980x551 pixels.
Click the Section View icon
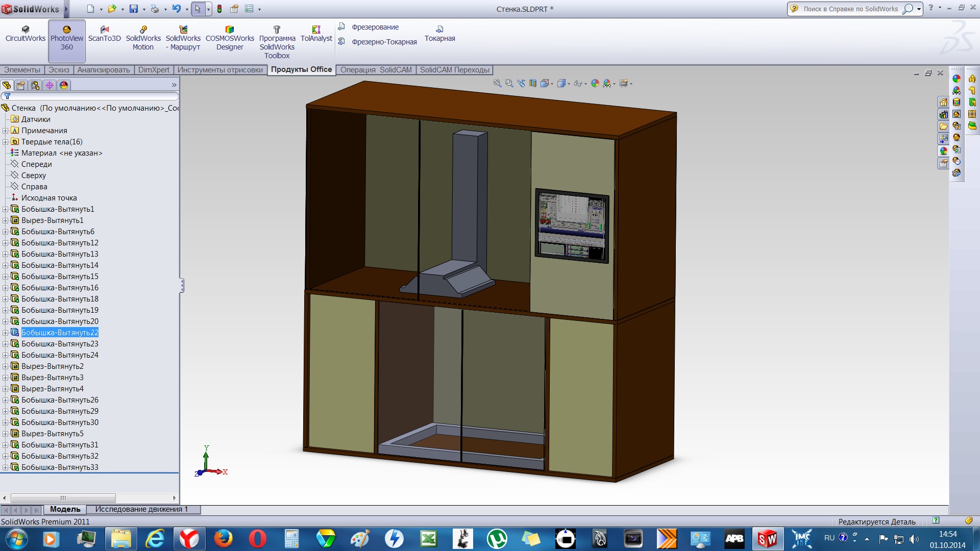[x=532, y=83]
